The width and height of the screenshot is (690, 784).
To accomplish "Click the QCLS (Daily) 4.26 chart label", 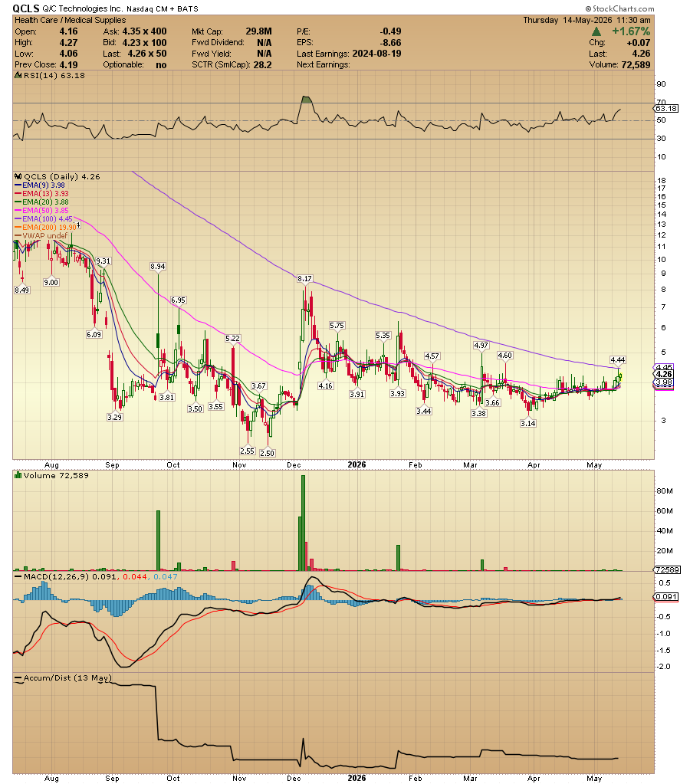I will click(x=62, y=176).
